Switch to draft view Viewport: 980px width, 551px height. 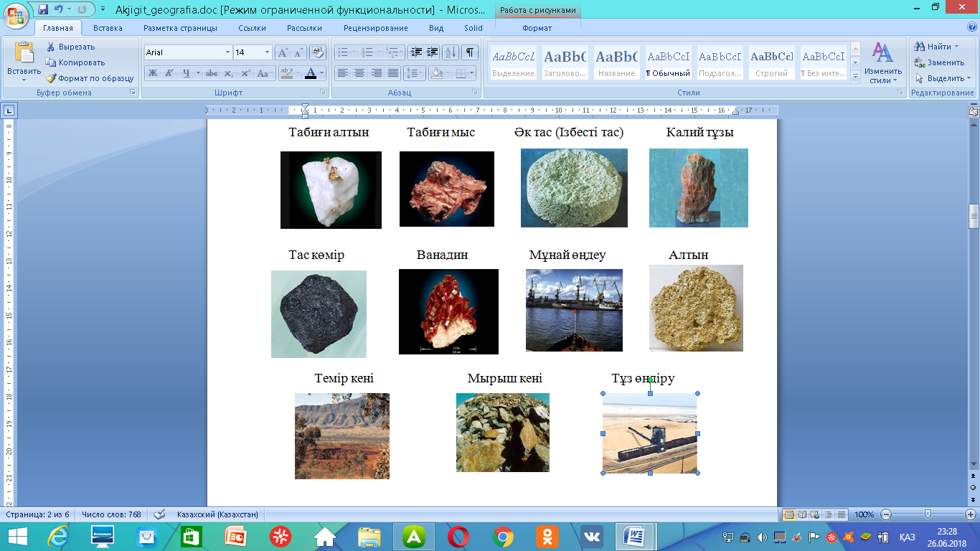[841, 514]
